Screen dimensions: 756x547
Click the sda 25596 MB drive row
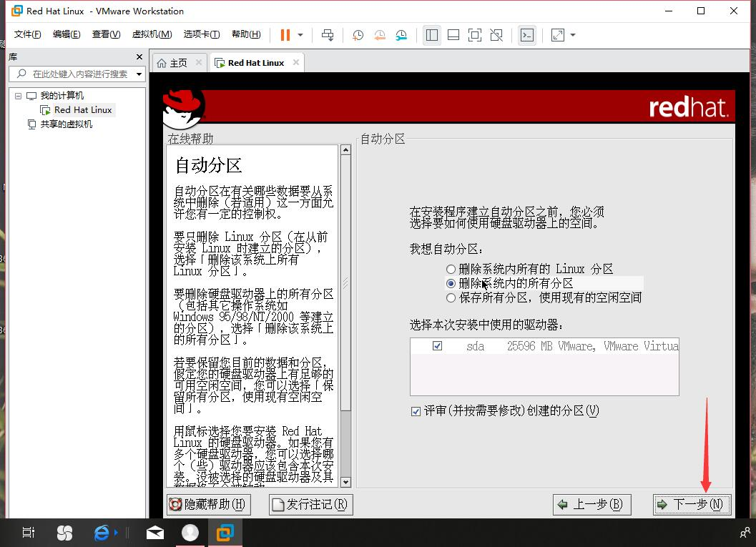pyautogui.click(x=544, y=346)
